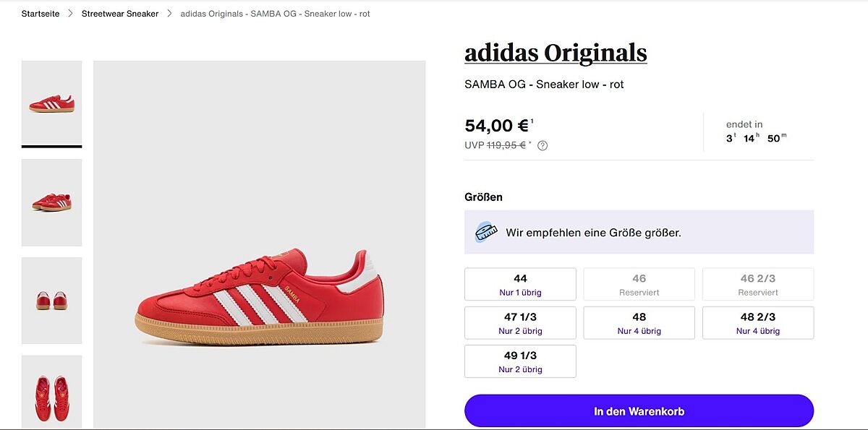Click breadcrumb chevron after Streetwear Sneaker
This screenshot has width=868, height=430.
(x=169, y=14)
